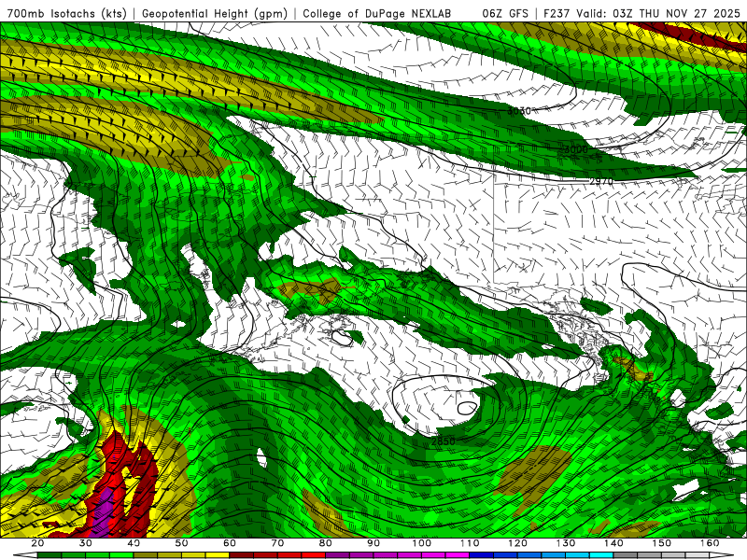Click the 'F237' forecast hour label
Viewport: 747px width, 560px height.
[557, 14]
